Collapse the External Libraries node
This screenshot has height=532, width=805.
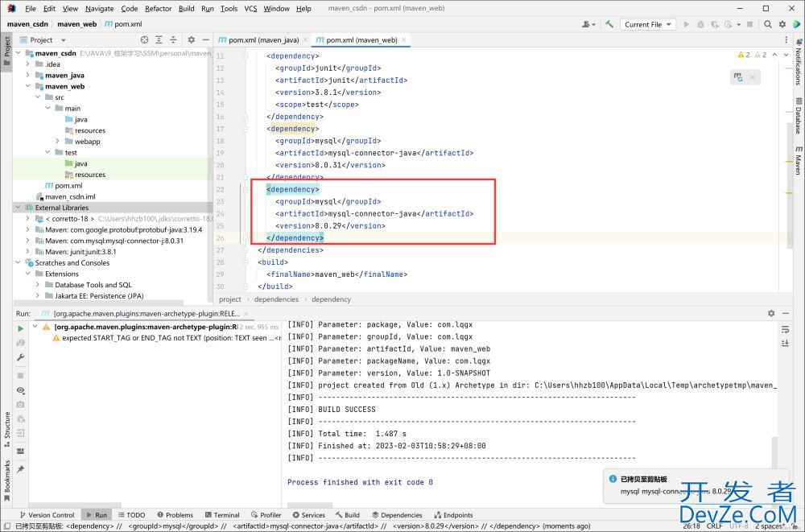(18, 208)
